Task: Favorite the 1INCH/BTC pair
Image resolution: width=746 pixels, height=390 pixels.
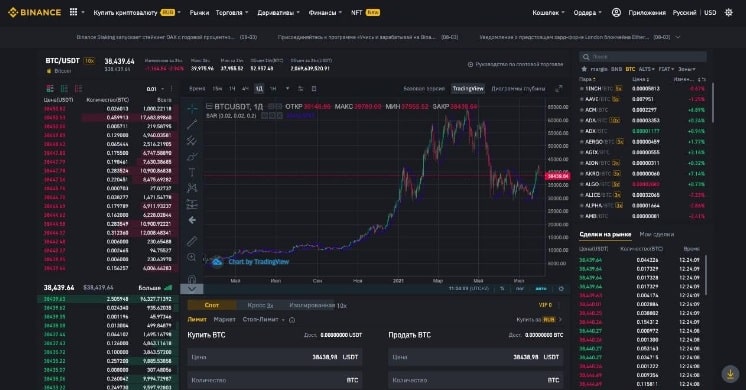Action: [x=581, y=88]
